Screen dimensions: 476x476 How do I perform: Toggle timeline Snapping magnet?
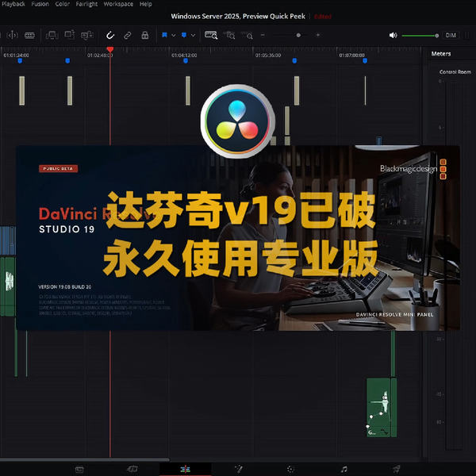pos(110,35)
